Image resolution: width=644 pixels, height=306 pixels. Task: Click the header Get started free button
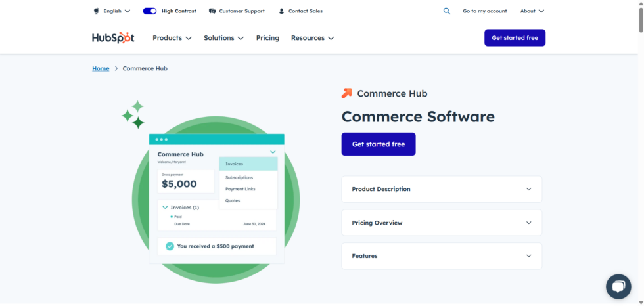pyautogui.click(x=515, y=37)
